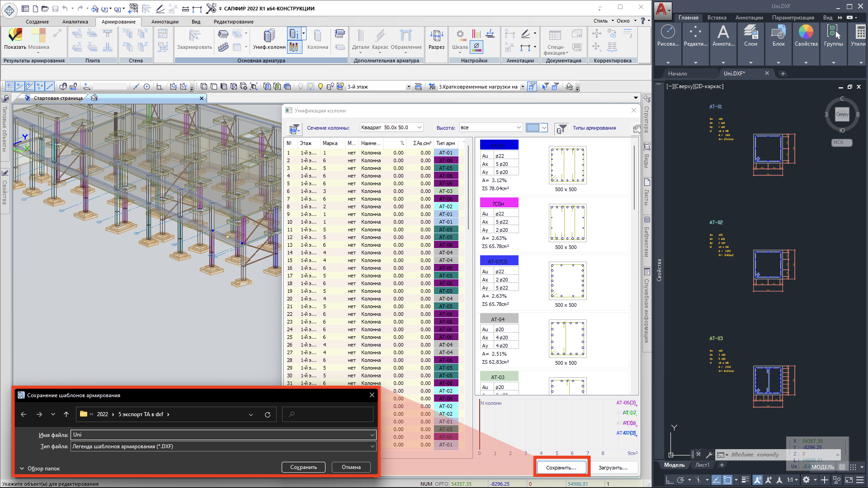Viewport: 868px width, 488px height.
Task: Click the Загрузить... button
Action: [x=613, y=468]
